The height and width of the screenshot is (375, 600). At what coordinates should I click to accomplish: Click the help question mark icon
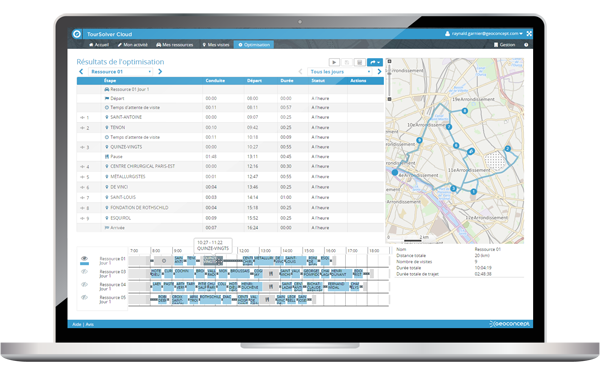(526, 45)
